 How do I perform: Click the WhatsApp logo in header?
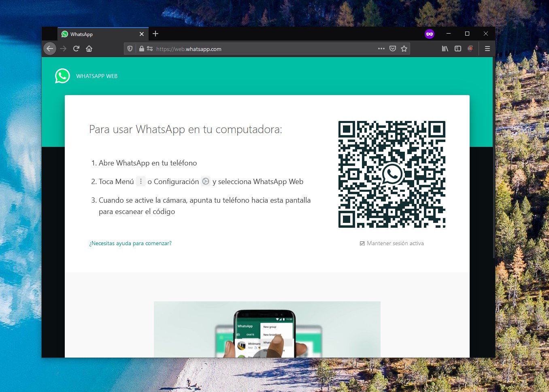point(62,76)
